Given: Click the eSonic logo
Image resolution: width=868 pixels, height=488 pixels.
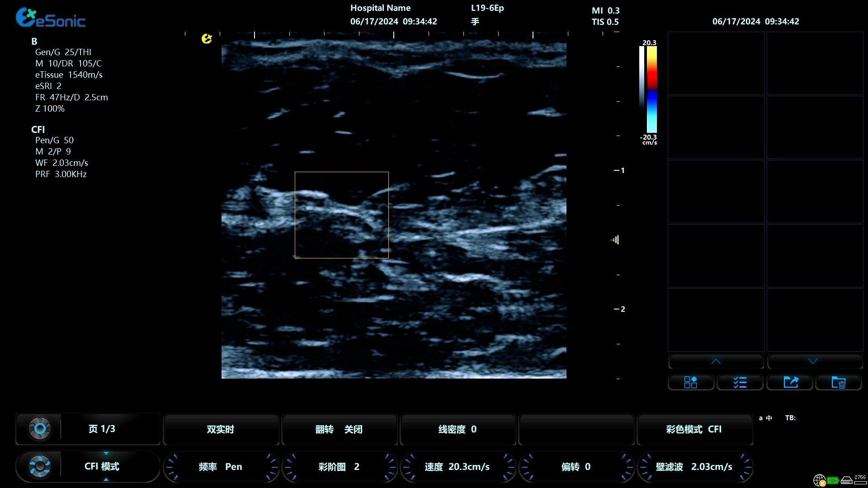Looking at the screenshot, I should click(51, 18).
